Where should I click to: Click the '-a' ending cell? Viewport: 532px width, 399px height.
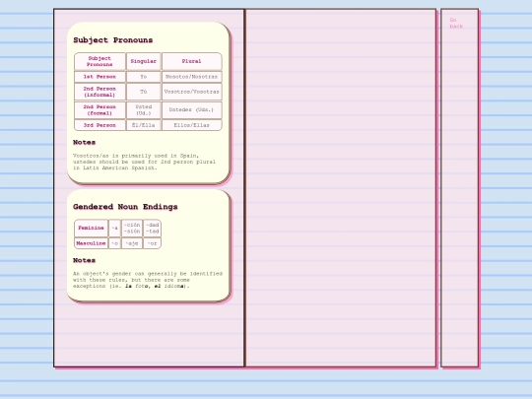114,228
